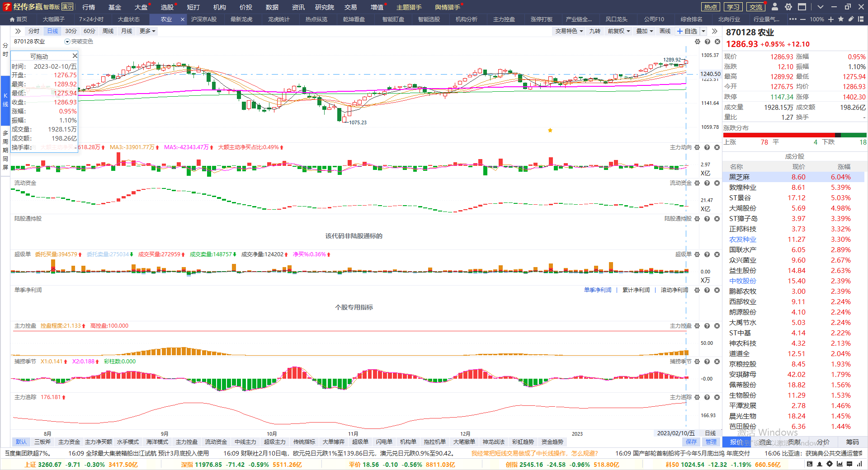Viewport: 868px width, 470px height.
Task: Close main chart indicator with X icon
Action: click(717, 42)
